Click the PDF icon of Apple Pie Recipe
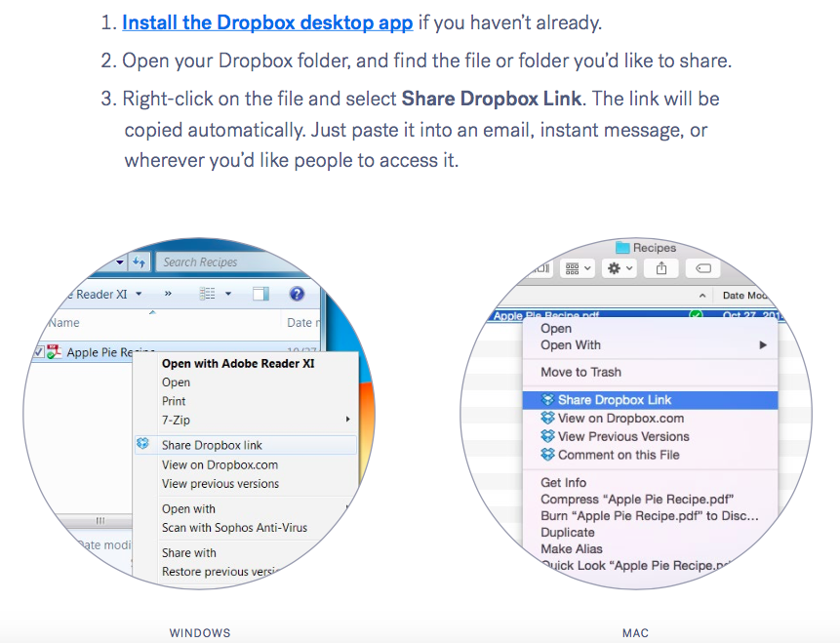The width and height of the screenshot is (840, 643). point(54,352)
